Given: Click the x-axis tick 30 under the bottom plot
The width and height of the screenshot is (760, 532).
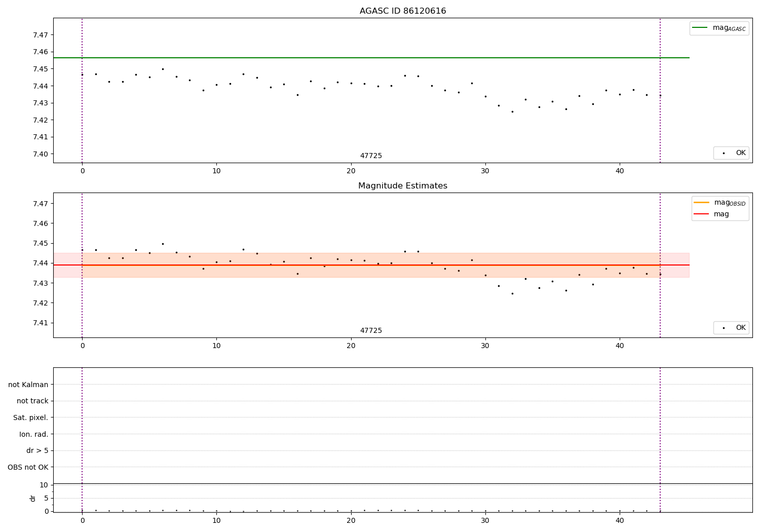Looking at the screenshot, I should (x=485, y=521).
